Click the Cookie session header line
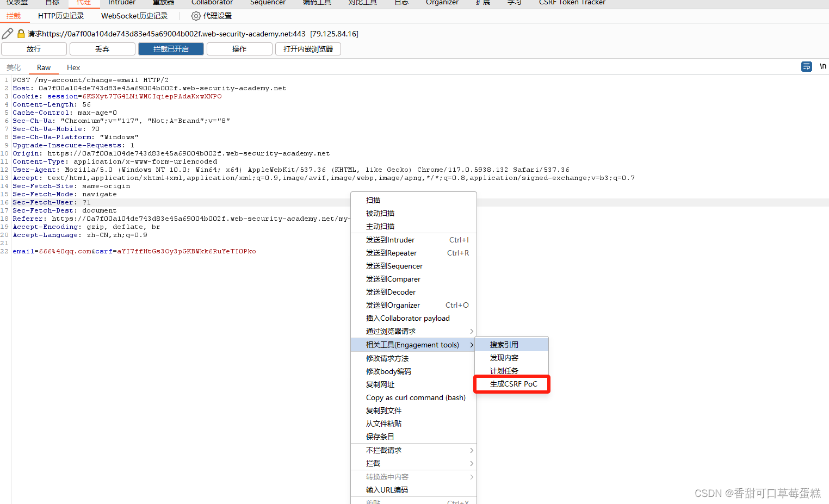This screenshot has width=829, height=504. coord(117,96)
